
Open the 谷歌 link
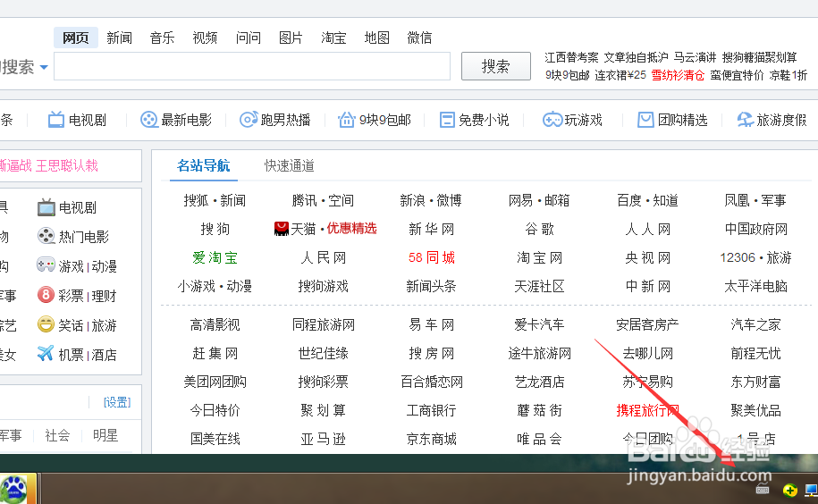point(539,230)
